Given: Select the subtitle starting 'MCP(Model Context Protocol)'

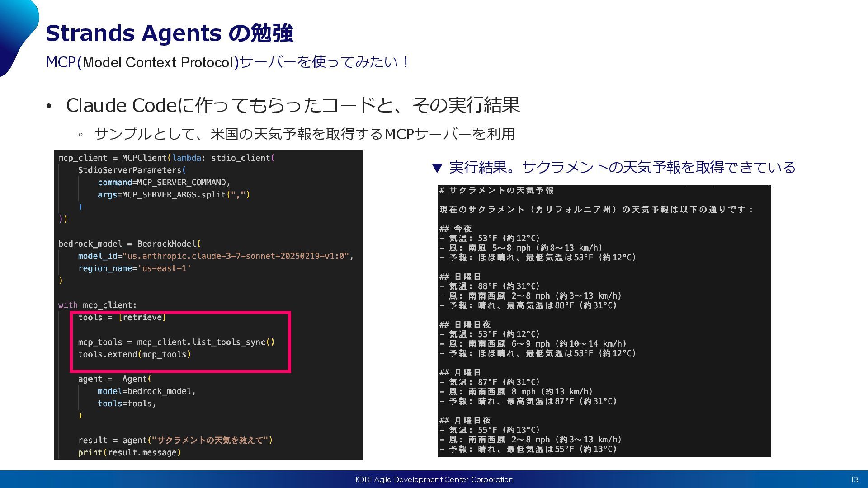Looking at the screenshot, I should click(227, 62).
